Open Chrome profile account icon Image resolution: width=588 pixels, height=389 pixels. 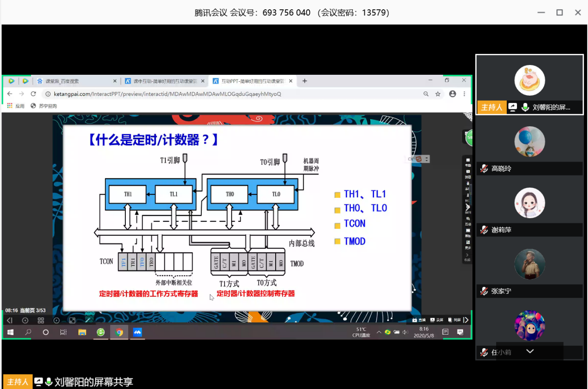[452, 94]
